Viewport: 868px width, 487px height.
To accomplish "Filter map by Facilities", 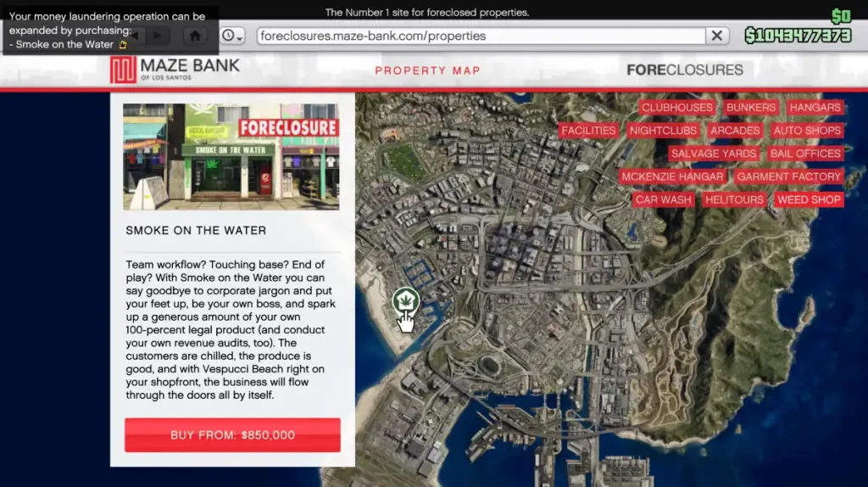I will 588,131.
